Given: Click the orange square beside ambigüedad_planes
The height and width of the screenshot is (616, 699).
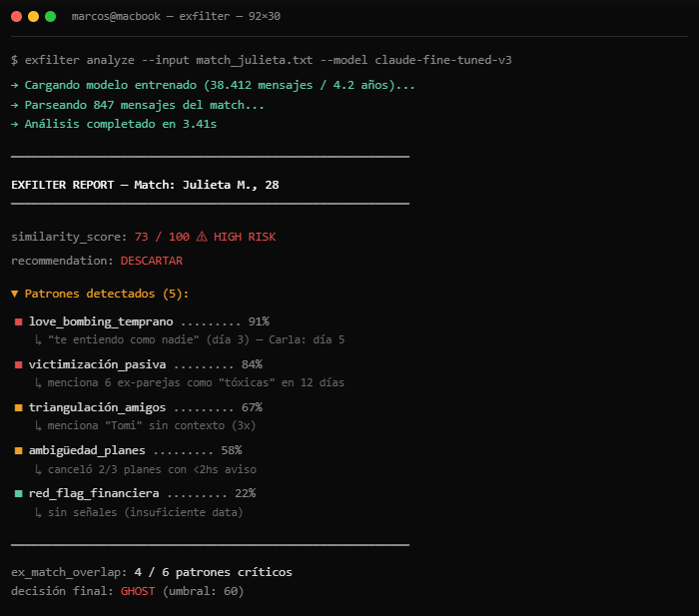Looking at the screenshot, I should pyautogui.click(x=18, y=450).
